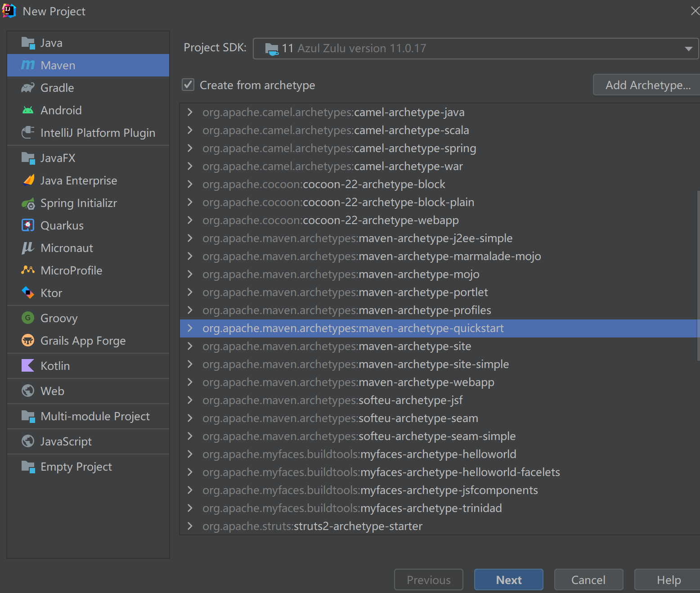
Task: Select maven-archetype-site-simple archetype
Action: (439, 364)
